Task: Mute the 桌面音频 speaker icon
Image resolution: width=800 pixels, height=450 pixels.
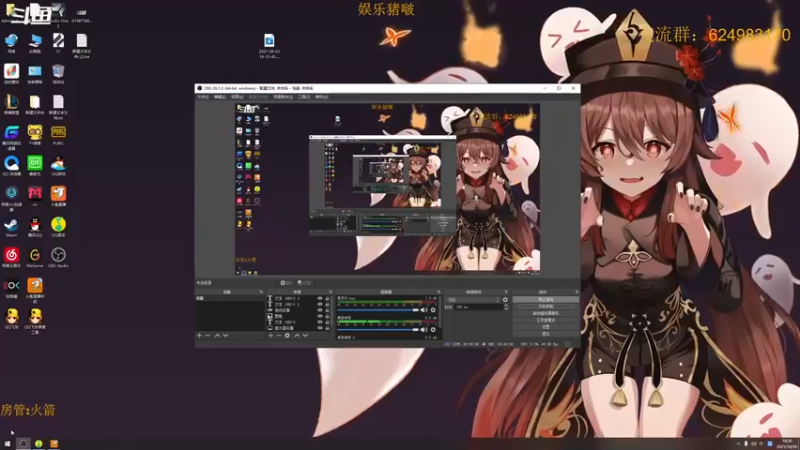Action: click(x=423, y=330)
